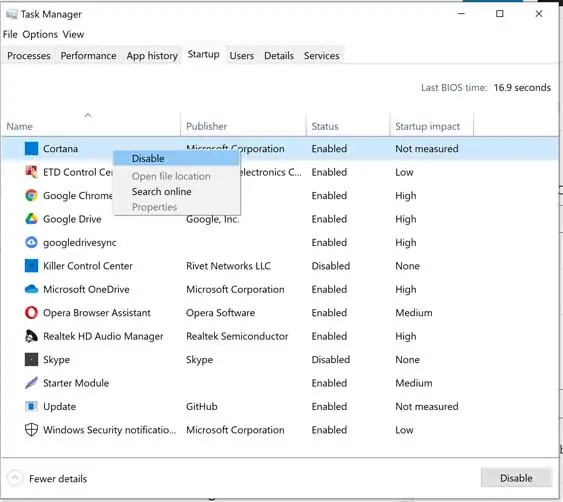Click the Microsoft OneDrive cloud icon
The height and width of the screenshot is (502, 563).
(31, 289)
